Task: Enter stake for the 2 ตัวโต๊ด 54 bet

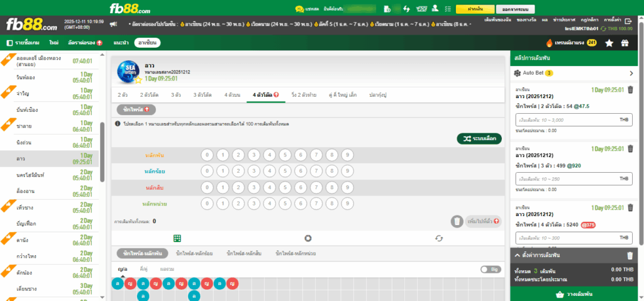Action: click(574, 120)
